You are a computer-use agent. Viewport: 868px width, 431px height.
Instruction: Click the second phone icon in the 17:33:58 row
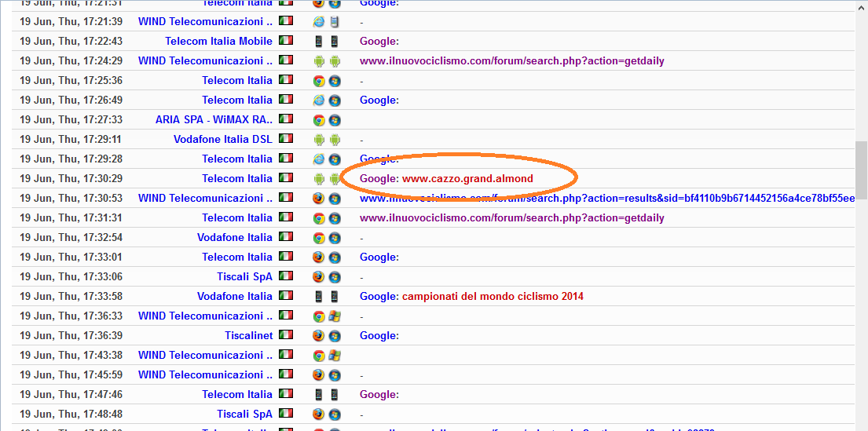(x=335, y=297)
